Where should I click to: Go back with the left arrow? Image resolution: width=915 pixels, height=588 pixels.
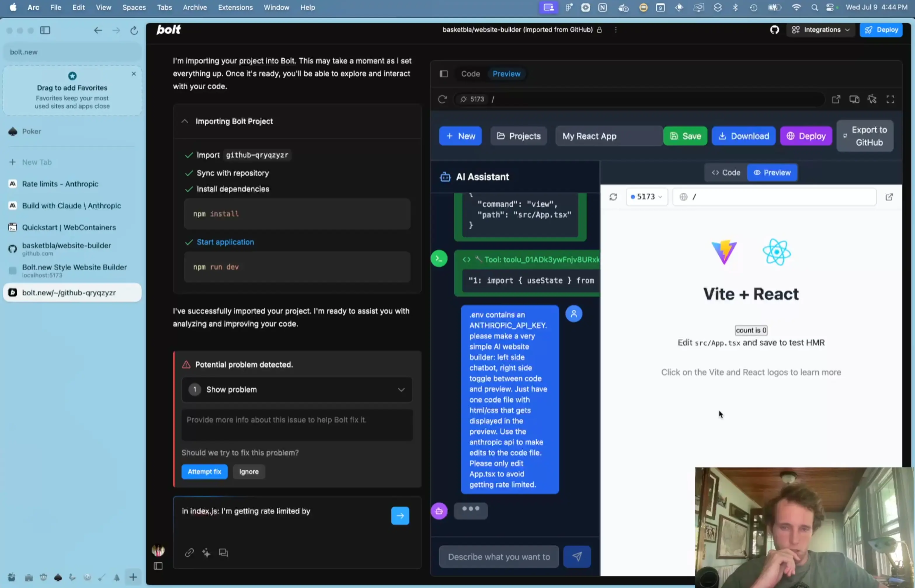(x=98, y=30)
